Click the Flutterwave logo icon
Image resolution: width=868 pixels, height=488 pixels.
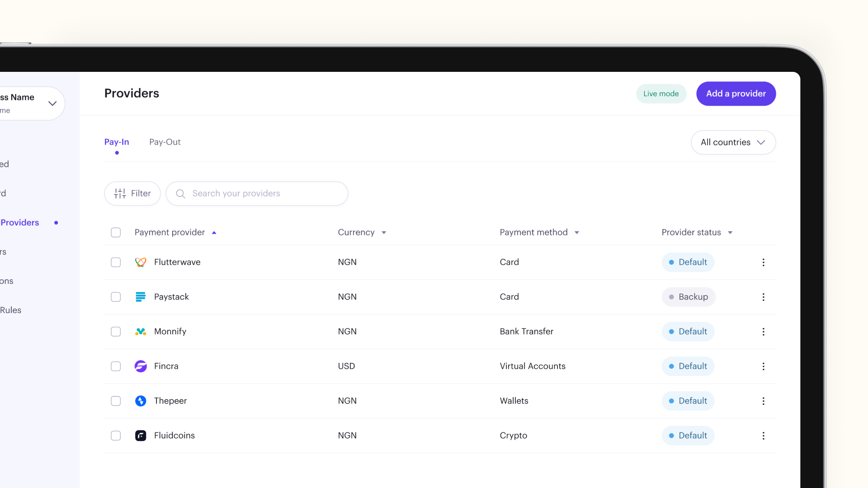141,262
